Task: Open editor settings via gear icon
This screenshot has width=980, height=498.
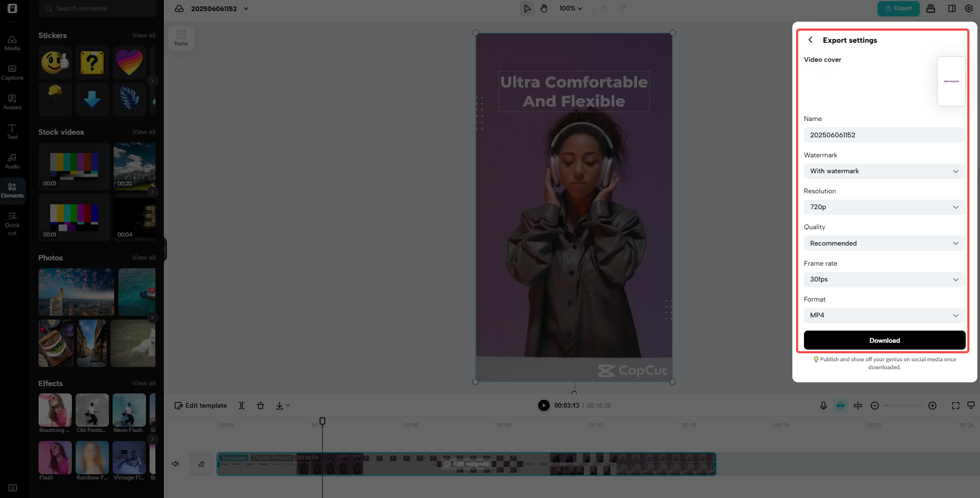Action: coord(969,8)
